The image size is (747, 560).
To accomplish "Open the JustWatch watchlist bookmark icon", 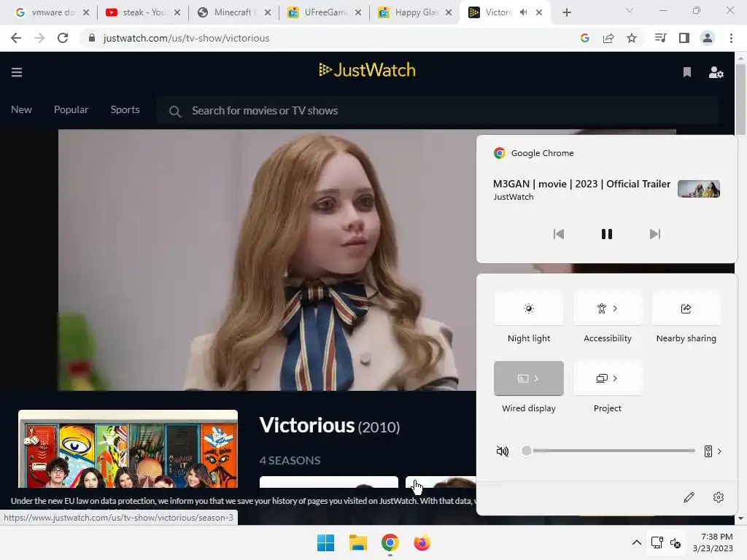I will [x=686, y=72].
